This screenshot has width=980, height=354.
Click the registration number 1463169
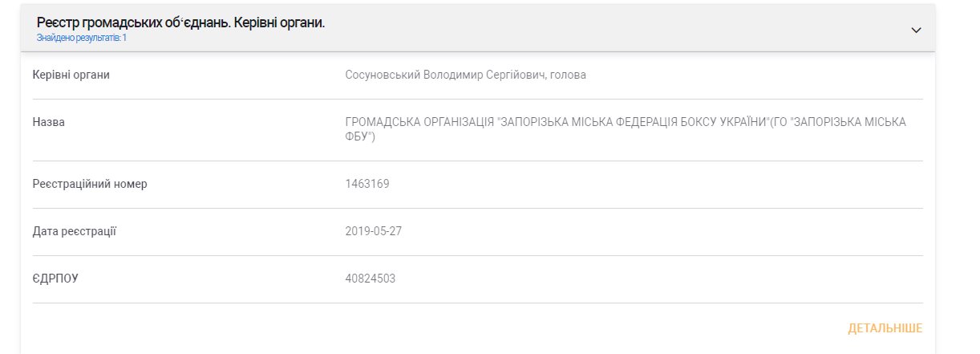pyautogui.click(x=366, y=184)
